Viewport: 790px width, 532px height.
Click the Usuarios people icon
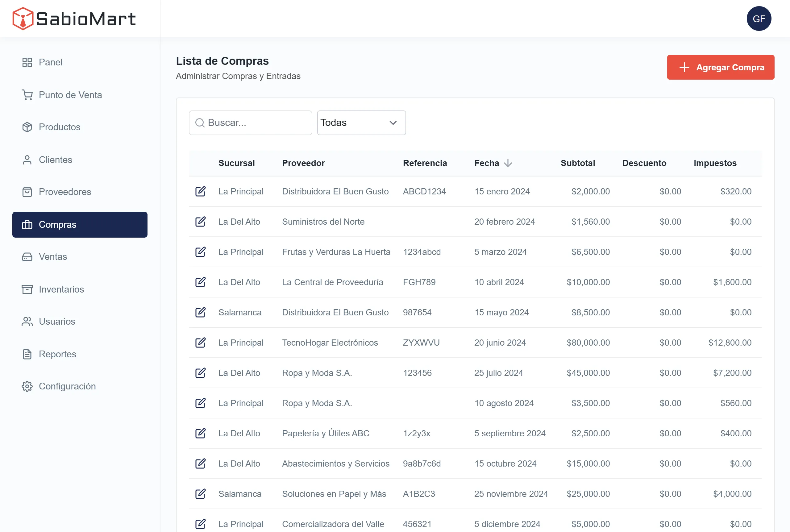coord(27,322)
